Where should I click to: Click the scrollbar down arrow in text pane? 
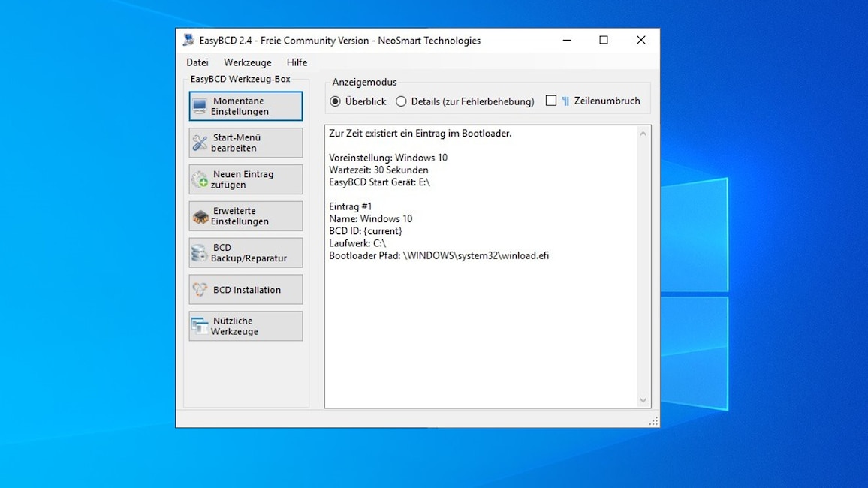coord(643,400)
